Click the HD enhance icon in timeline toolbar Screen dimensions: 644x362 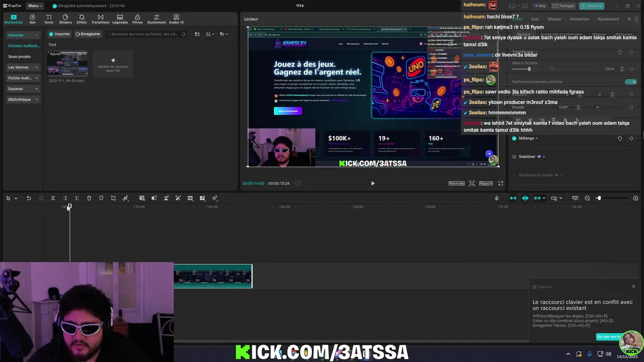click(x=190, y=198)
